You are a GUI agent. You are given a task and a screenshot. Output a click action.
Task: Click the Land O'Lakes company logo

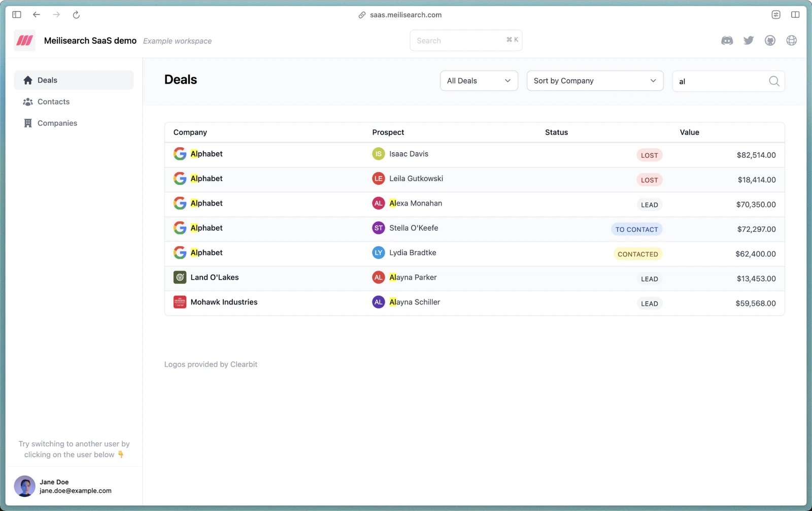pos(180,277)
